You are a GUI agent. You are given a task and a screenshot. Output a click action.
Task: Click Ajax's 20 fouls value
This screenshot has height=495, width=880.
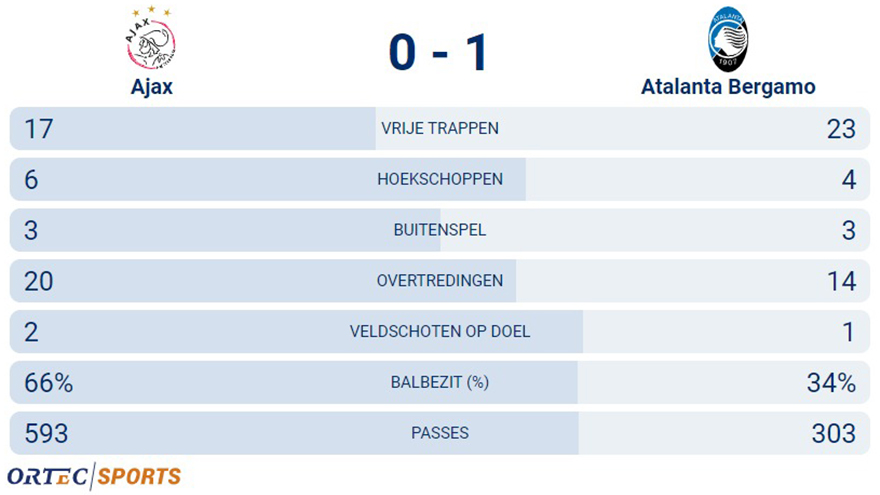coord(39,281)
